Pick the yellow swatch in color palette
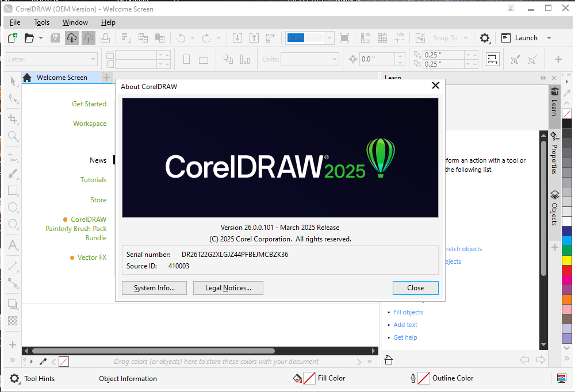Image resolution: width=575 pixels, height=392 pixels. [x=567, y=260]
